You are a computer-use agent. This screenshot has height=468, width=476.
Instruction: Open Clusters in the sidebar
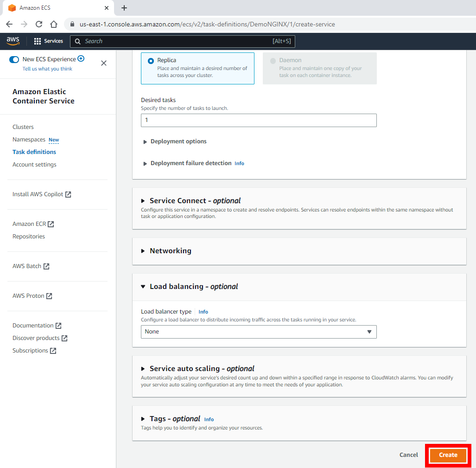[x=23, y=127]
